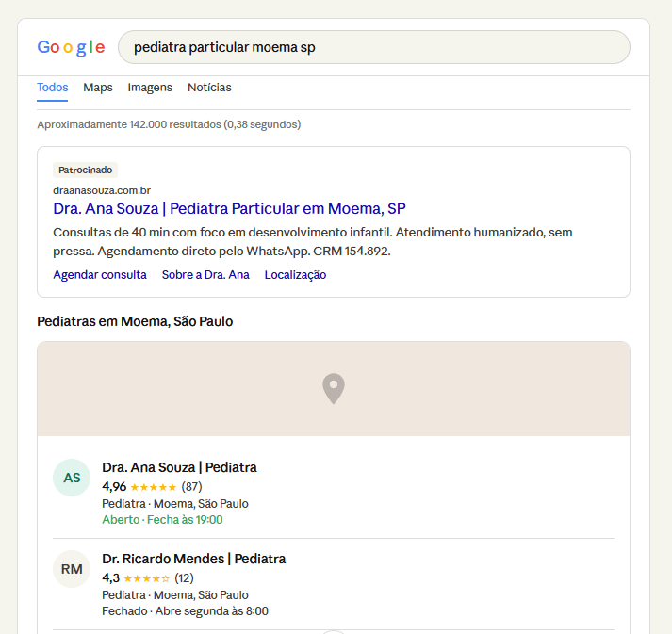Viewport: 672px width, 634px height.
Task: Switch to the Maps tab
Action: click(98, 88)
